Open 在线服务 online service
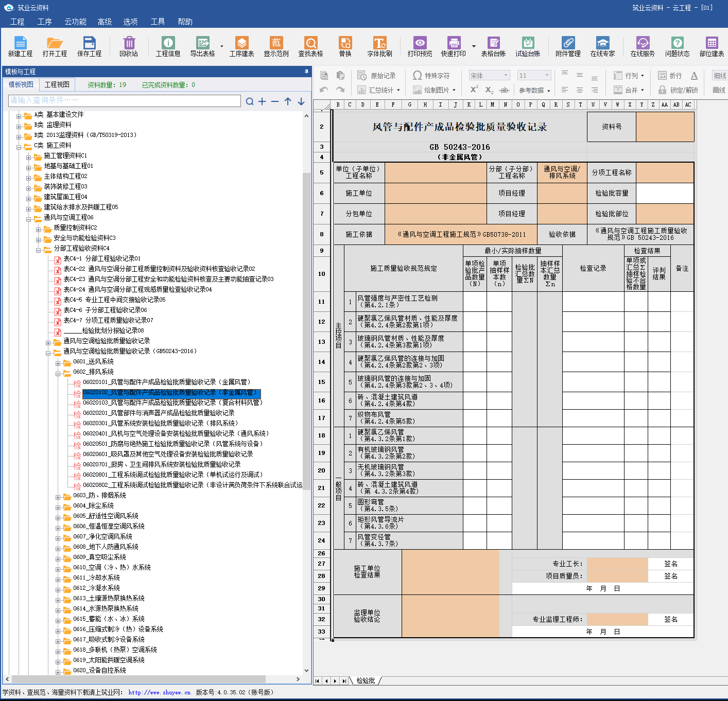 (x=643, y=46)
